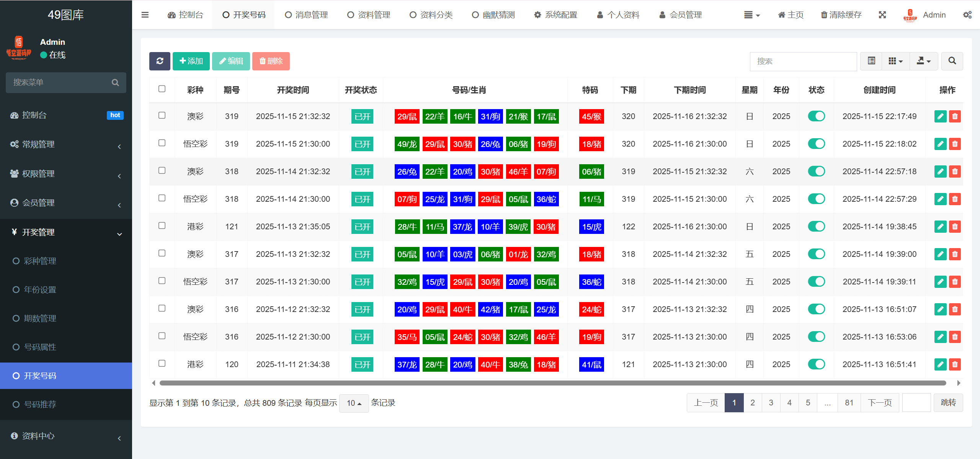Click the green 添加 button

191,61
